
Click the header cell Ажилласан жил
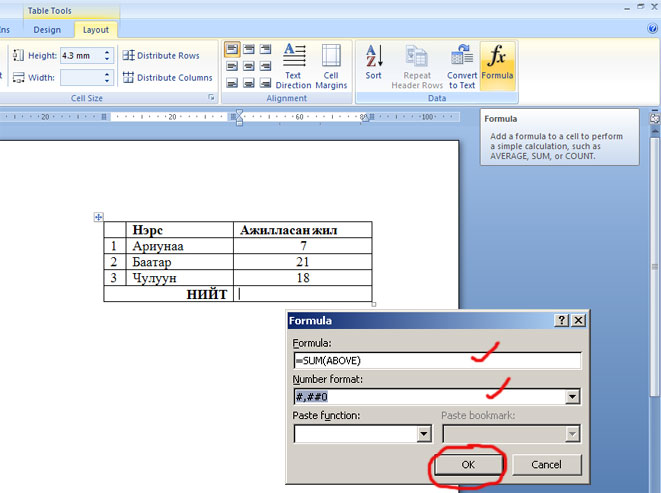tap(303, 230)
